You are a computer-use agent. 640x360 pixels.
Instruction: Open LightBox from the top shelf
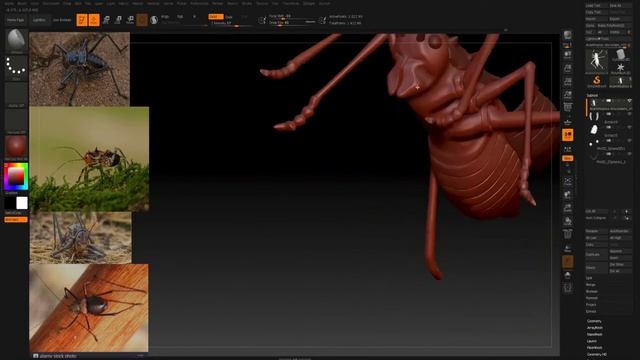[x=39, y=20]
